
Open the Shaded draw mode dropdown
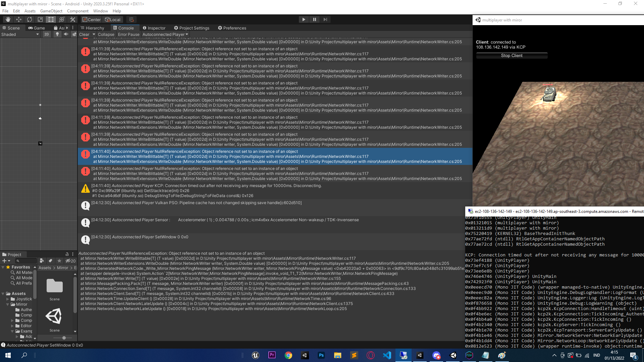coord(18,34)
